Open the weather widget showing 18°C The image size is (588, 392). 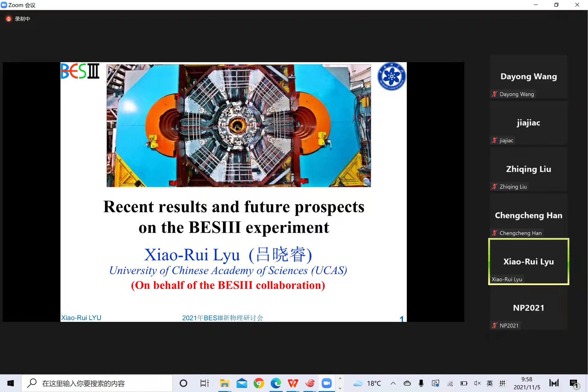(367, 383)
